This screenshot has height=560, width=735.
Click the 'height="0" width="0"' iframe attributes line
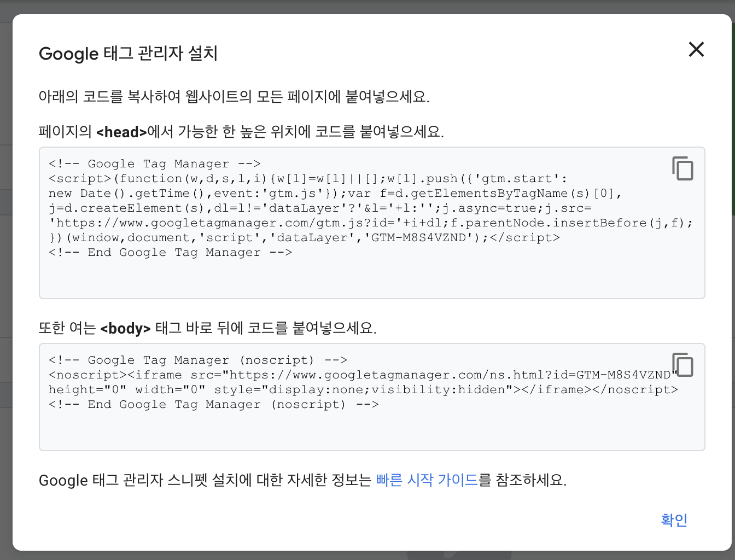pyautogui.click(x=363, y=390)
